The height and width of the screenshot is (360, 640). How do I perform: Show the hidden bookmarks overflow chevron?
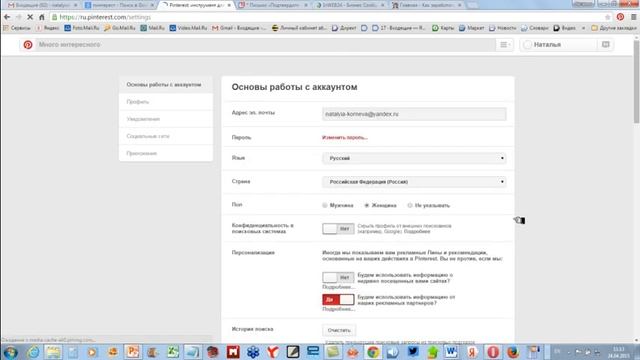point(583,28)
